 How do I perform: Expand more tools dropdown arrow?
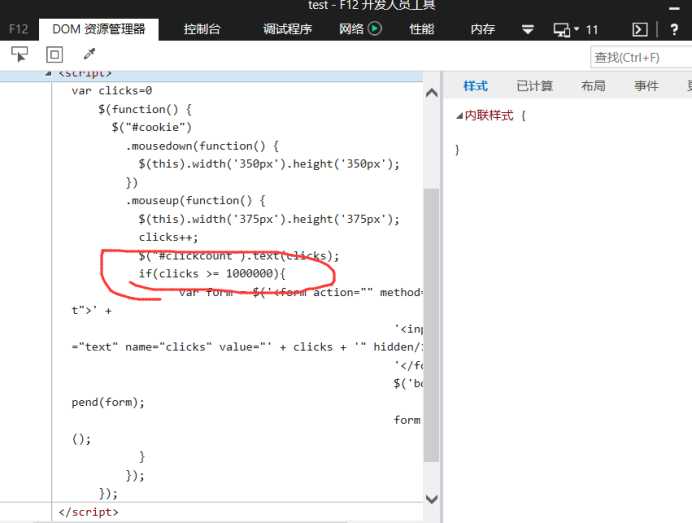click(527, 30)
